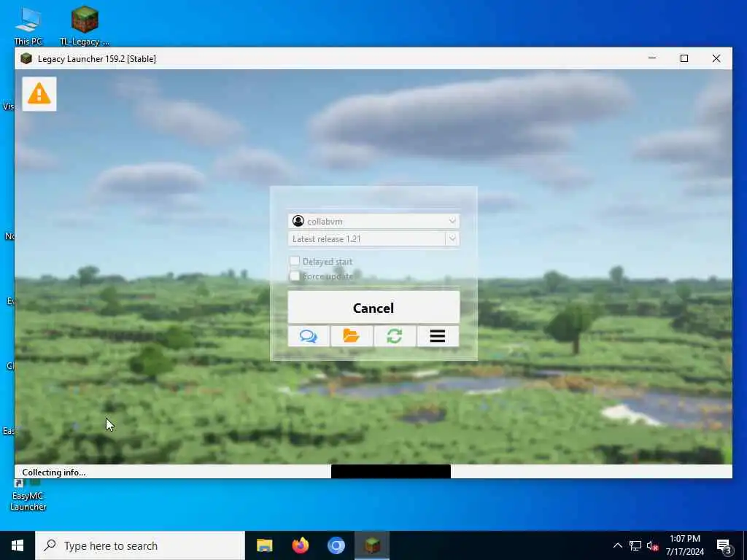This screenshot has height=560, width=747.
Task: Click the orange warning triangle icon
Action: [39, 94]
